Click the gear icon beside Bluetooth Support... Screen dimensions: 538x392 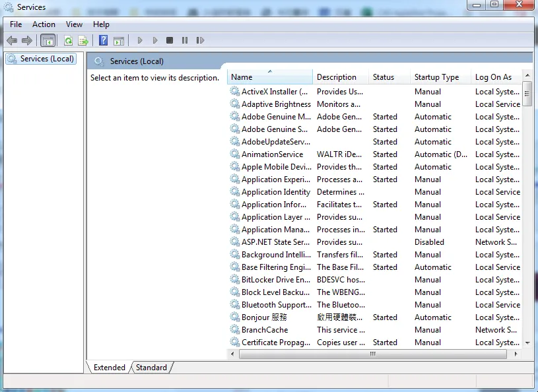tap(235, 304)
